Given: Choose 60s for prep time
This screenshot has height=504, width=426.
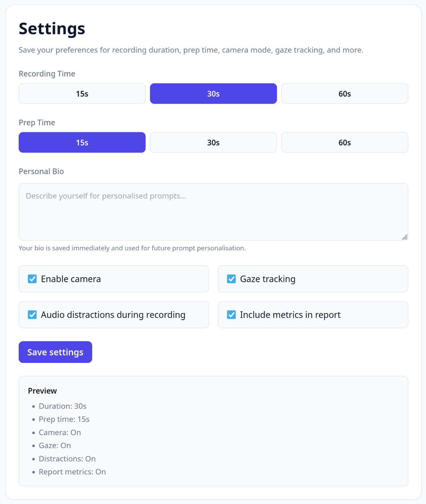Looking at the screenshot, I should (x=345, y=142).
